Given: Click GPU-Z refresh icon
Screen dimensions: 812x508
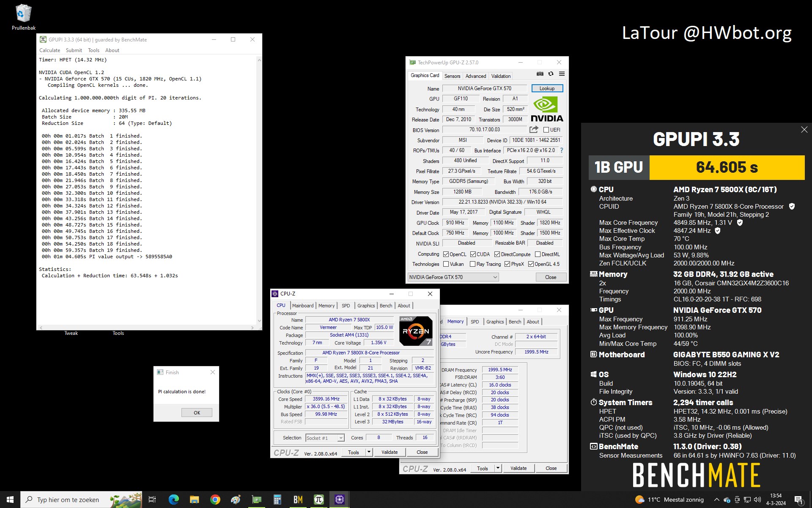Looking at the screenshot, I should (x=551, y=74).
